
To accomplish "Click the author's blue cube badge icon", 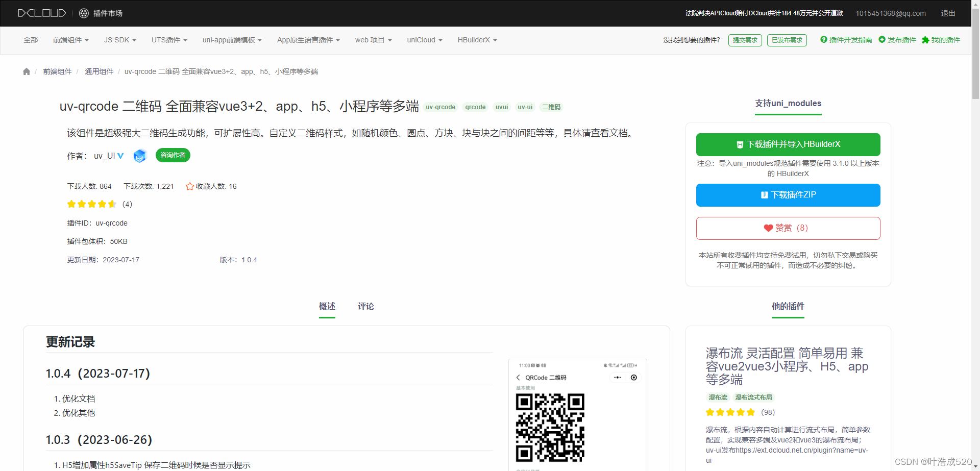I will (x=140, y=156).
